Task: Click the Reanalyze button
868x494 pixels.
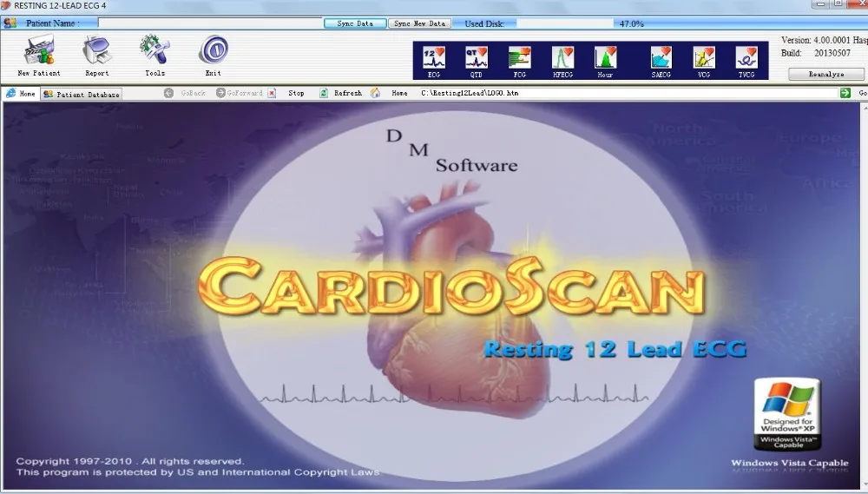Action: click(x=826, y=74)
